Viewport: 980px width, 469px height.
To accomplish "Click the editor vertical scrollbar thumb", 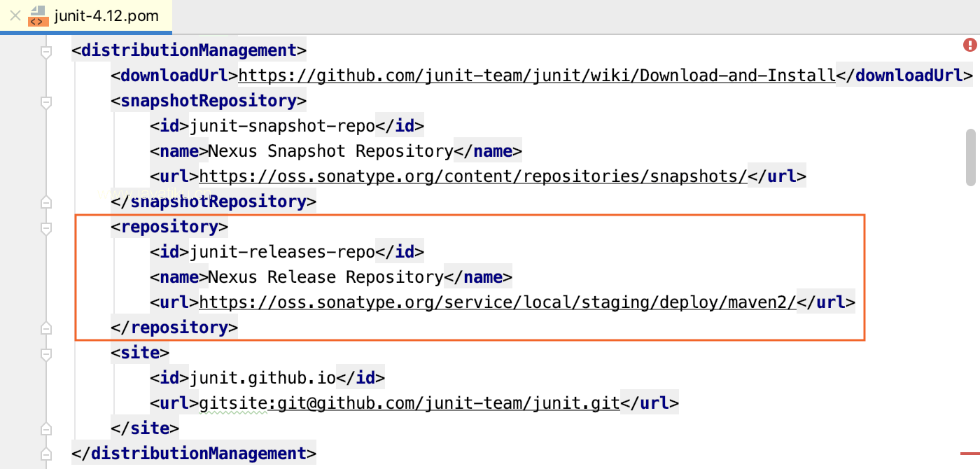I will [x=971, y=156].
